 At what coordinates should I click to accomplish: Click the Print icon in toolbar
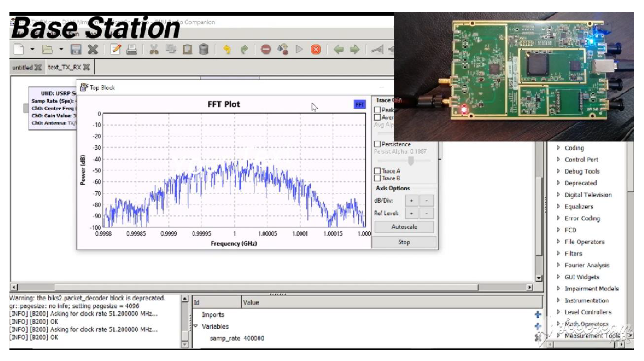coord(132,49)
